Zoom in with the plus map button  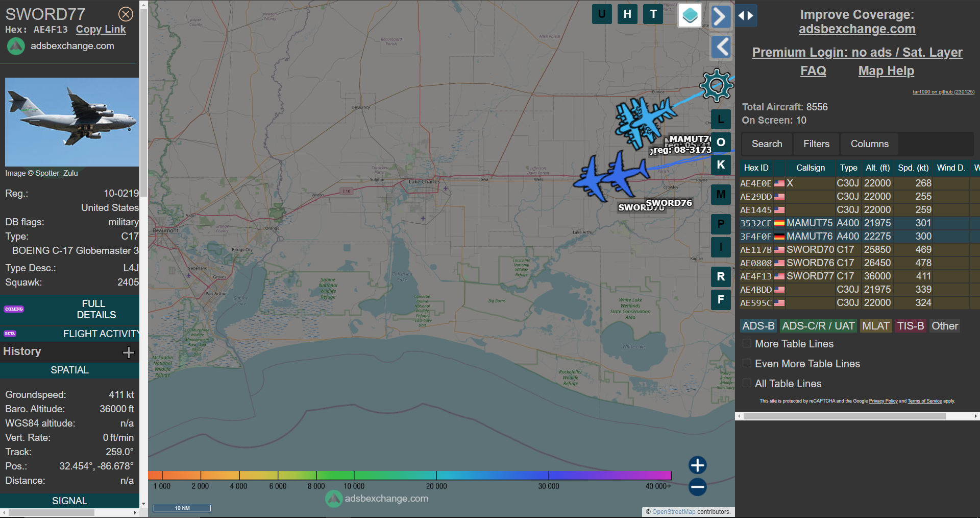click(697, 465)
